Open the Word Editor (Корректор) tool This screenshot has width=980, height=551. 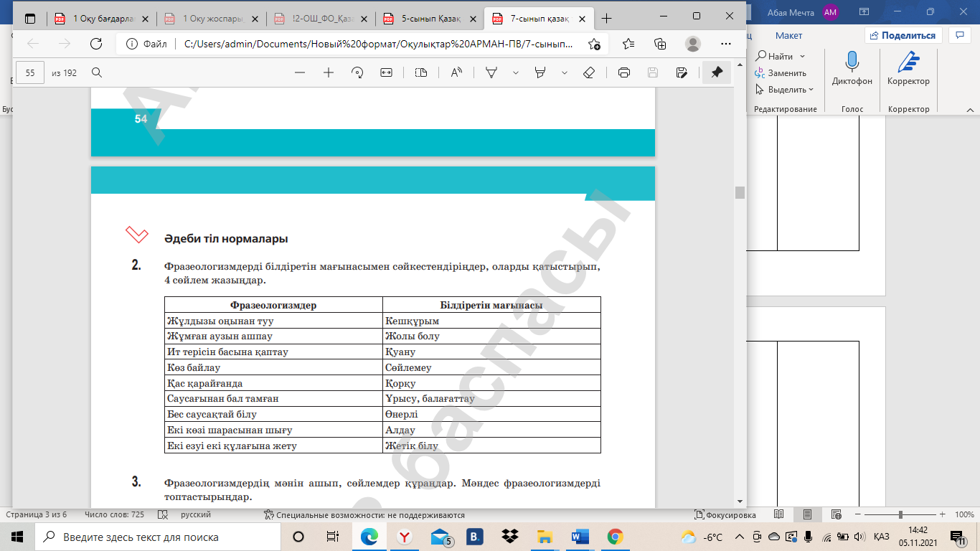(x=908, y=68)
